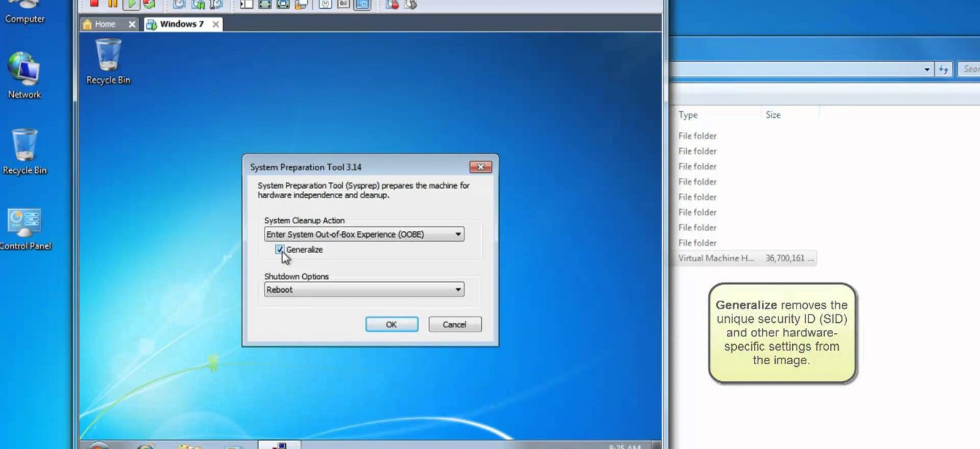980x449 pixels.
Task: Open the address bar history dropdown arrow
Action: [927, 70]
